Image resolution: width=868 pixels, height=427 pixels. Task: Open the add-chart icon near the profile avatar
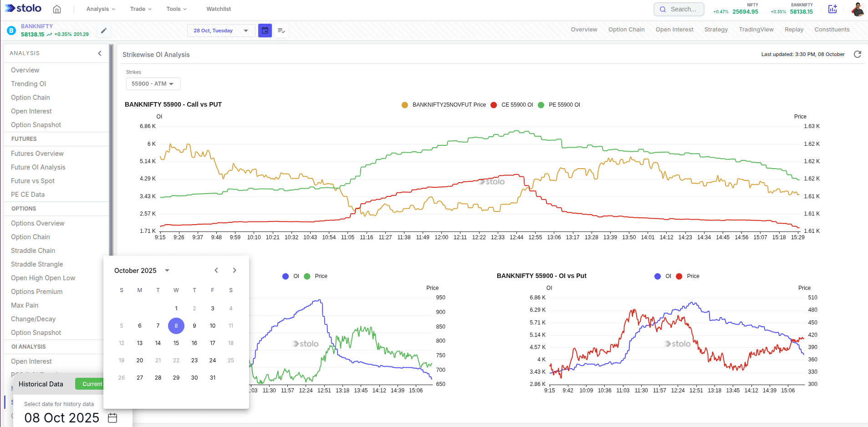point(832,9)
